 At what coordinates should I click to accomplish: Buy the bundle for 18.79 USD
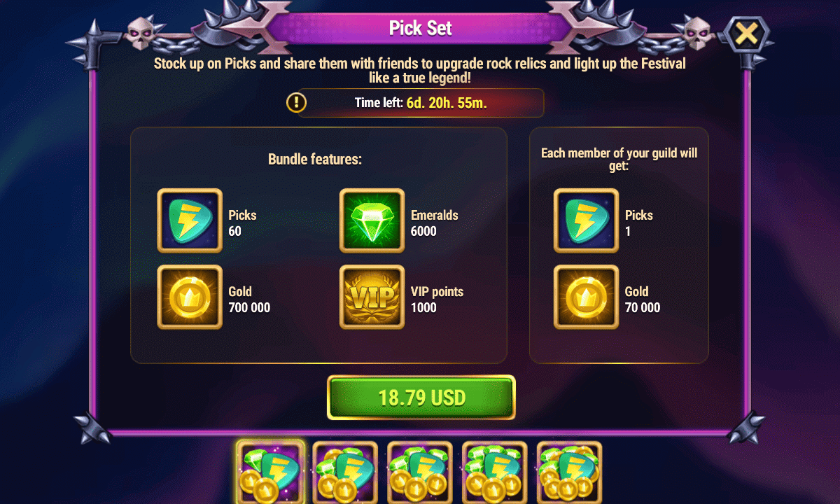(421, 398)
